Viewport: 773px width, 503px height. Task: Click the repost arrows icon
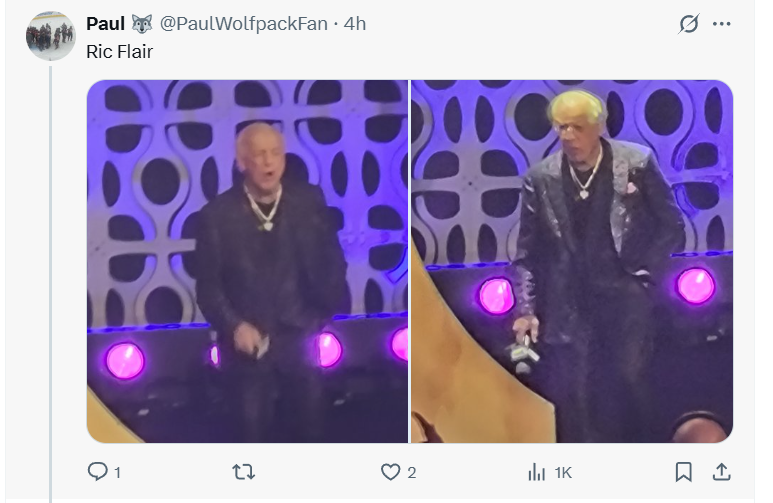pyautogui.click(x=244, y=472)
